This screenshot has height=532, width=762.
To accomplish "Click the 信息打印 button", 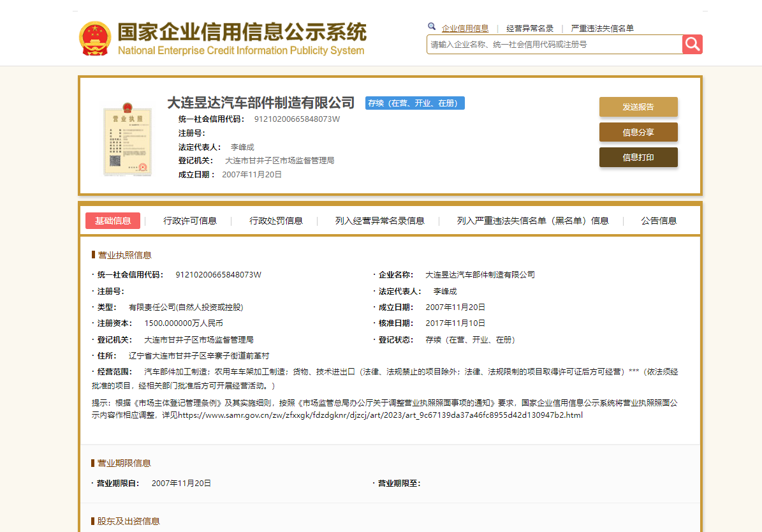I will [x=638, y=158].
